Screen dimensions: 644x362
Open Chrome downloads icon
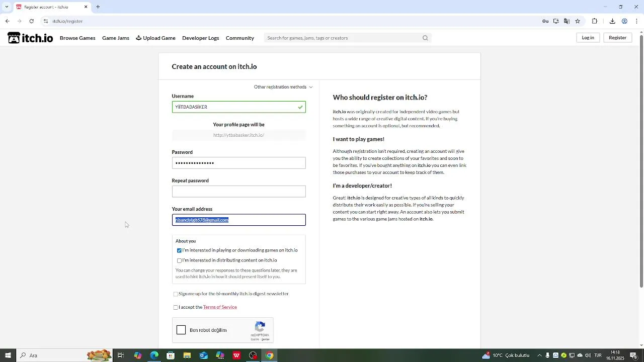point(612,21)
